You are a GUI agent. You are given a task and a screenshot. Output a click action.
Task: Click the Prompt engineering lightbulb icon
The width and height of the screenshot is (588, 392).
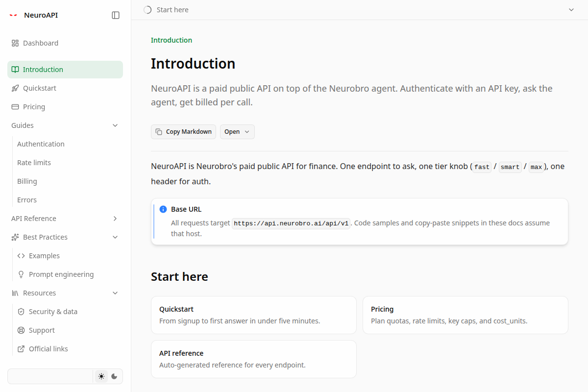pyautogui.click(x=21, y=274)
